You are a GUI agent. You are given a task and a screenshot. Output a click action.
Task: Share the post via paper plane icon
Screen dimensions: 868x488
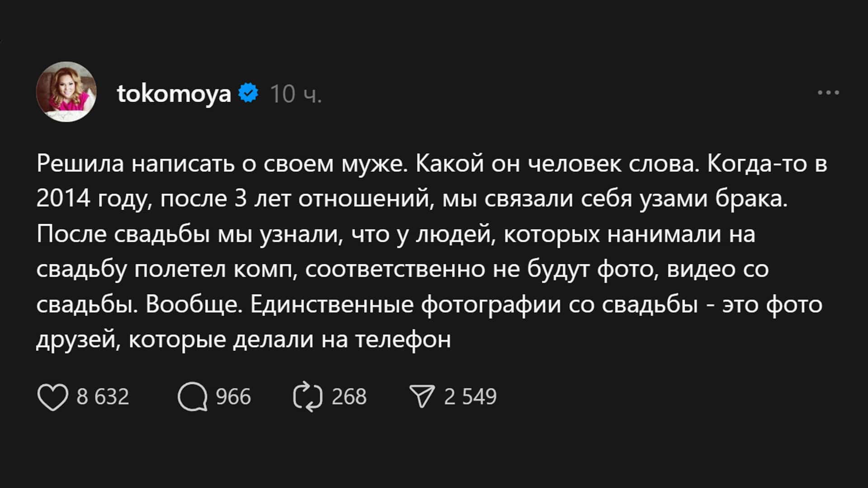click(422, 397)
